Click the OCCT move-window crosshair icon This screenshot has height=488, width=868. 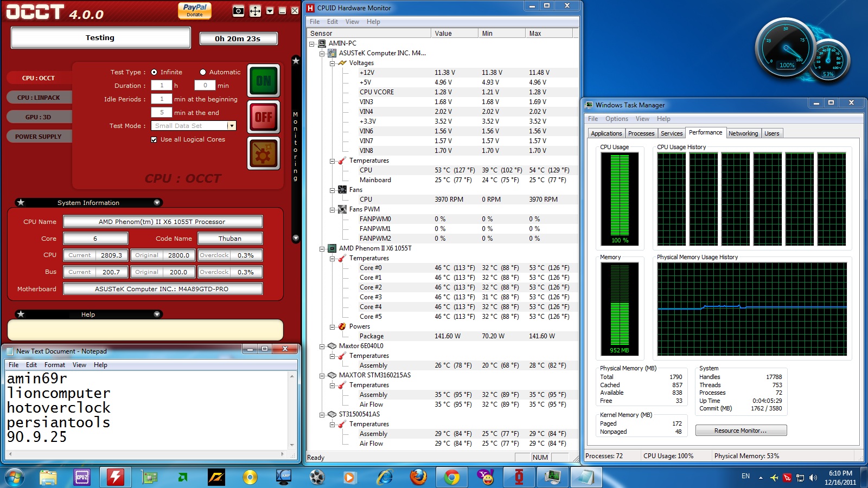pyautogui.click(x=255, y=11)
